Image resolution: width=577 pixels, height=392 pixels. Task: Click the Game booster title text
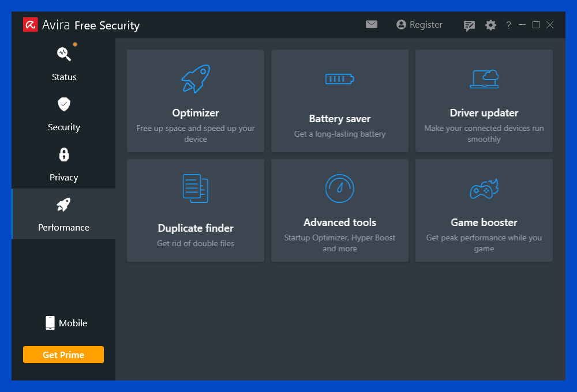[484, 223]
